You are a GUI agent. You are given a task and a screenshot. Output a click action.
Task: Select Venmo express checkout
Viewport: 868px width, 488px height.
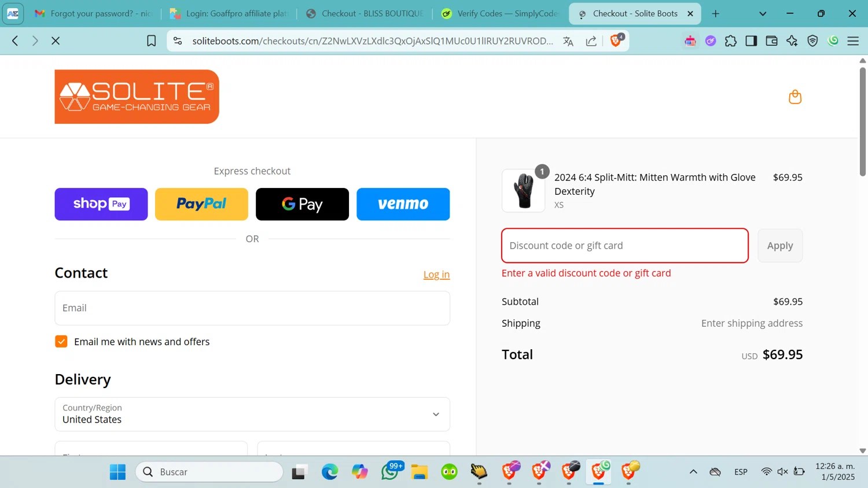click(x=403, y=204)
